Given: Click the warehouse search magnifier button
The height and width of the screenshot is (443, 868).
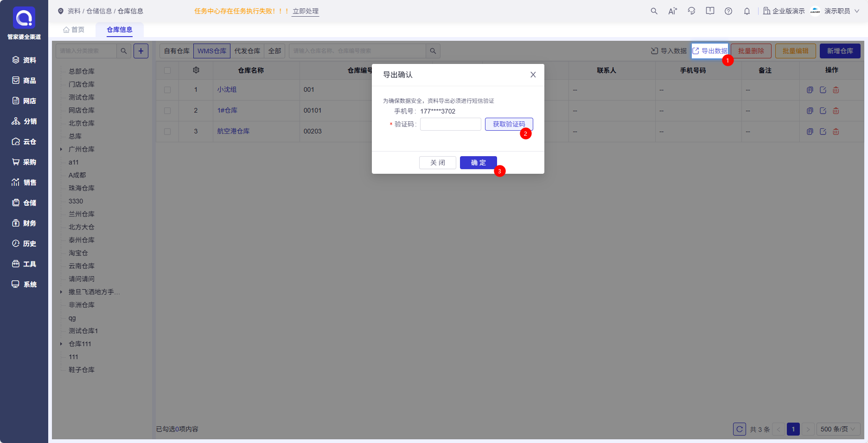Looking at the screenshot, I should click(433, 51).
